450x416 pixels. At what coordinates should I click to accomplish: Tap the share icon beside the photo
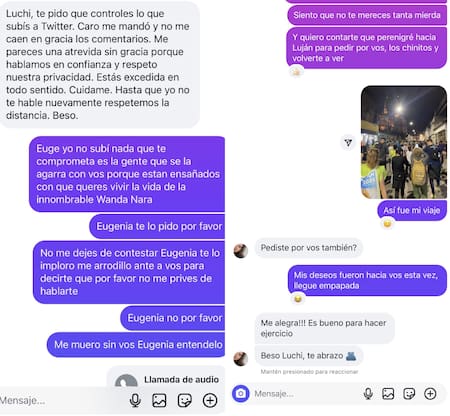click(348, 143)
